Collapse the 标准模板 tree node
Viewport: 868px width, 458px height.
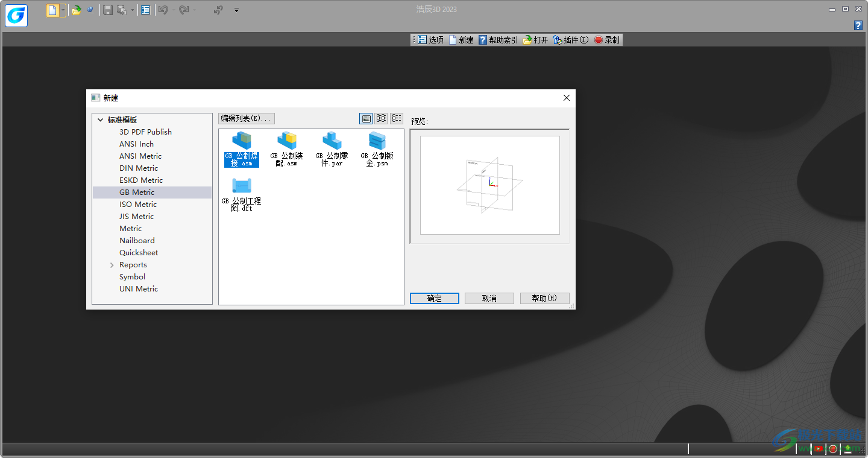100,120
